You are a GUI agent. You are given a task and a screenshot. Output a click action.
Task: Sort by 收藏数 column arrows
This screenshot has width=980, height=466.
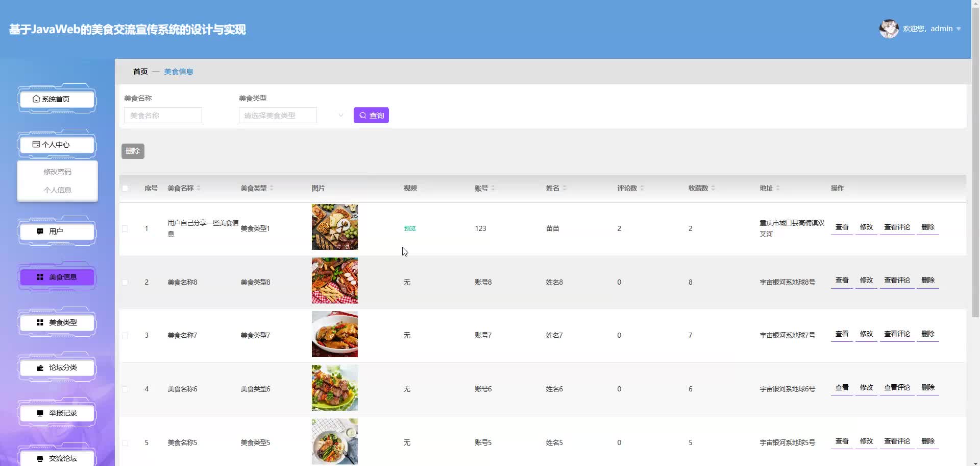(713, 188)
